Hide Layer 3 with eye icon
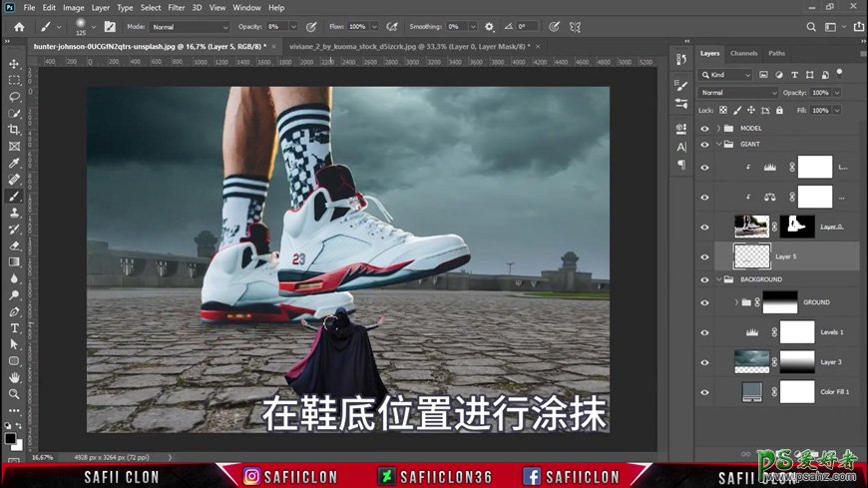The height and width of the screenshot is (488, 868). pos(704,363)
